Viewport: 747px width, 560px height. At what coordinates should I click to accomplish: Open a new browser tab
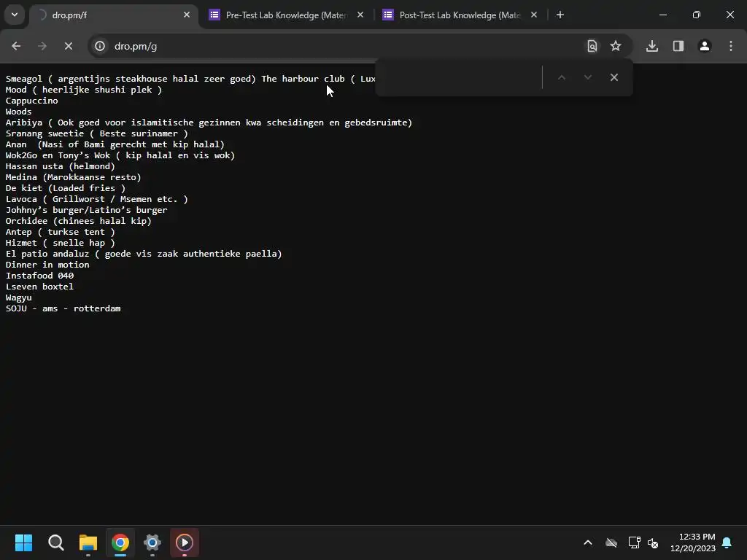[x=560, y=15]
